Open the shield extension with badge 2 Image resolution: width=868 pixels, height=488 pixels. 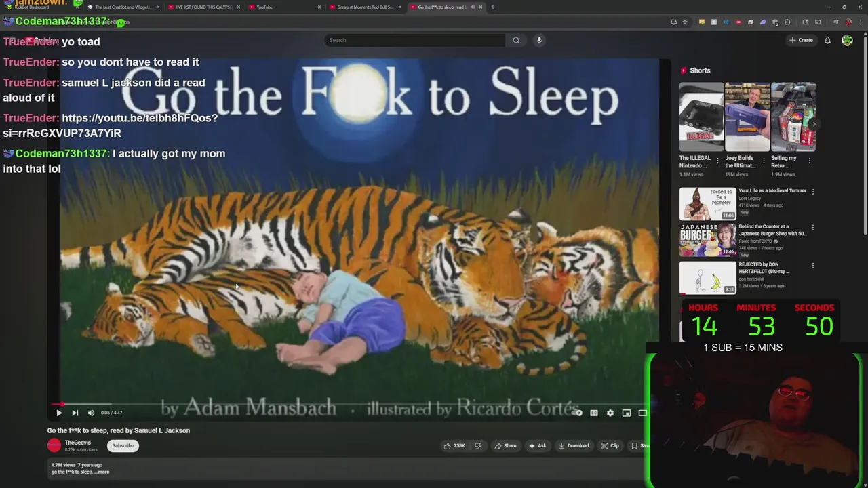click(775, 22)
